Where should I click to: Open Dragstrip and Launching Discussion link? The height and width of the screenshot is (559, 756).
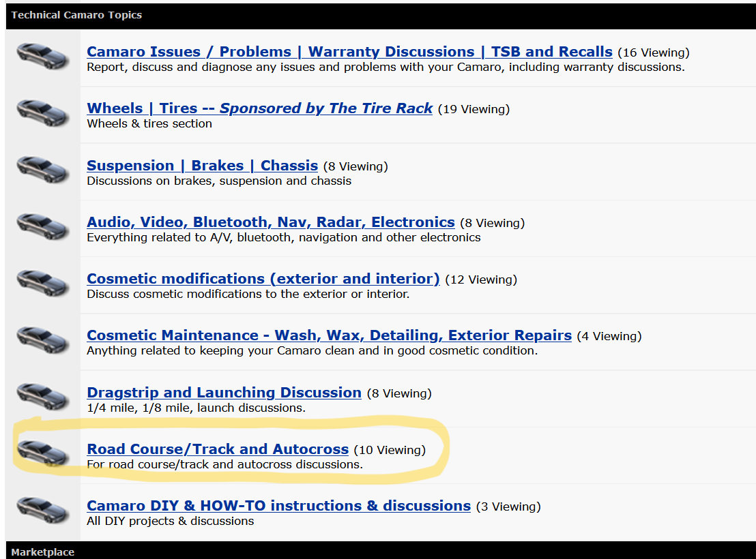coord(224,393)
